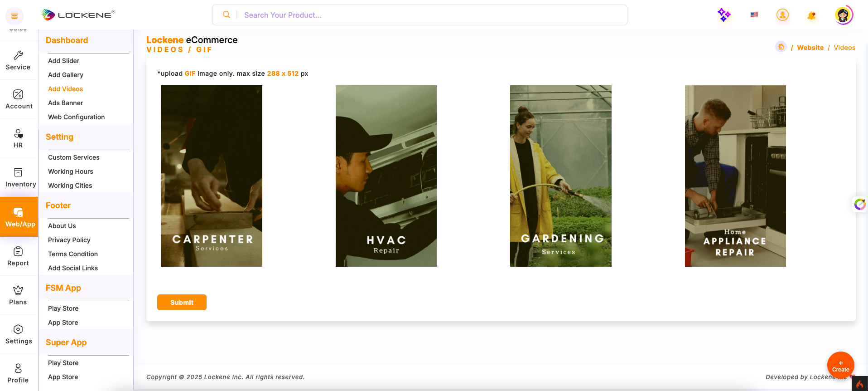
Task: Select the Carpenter Services GIF thumbnail
Action: (212, 176)
